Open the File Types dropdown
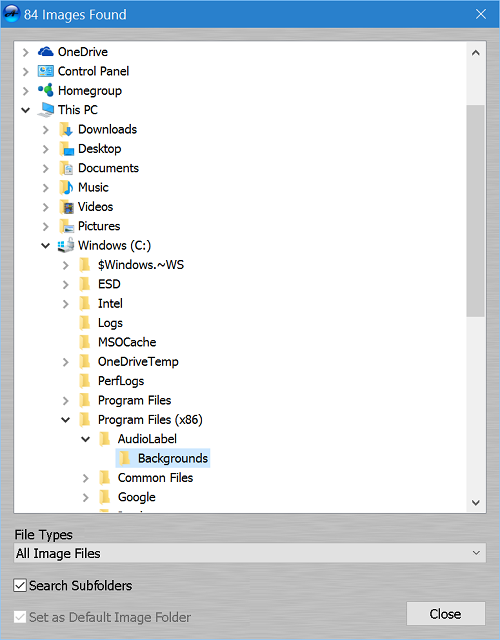 pyautogui.click(x=250, y=553)
